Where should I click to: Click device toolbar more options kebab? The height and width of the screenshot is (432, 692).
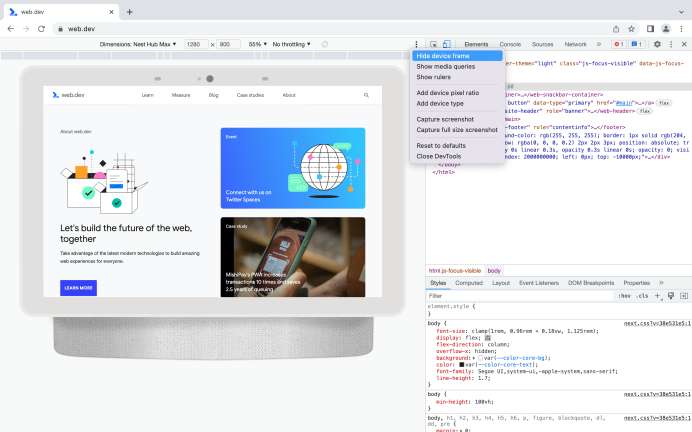click(416, 44)
